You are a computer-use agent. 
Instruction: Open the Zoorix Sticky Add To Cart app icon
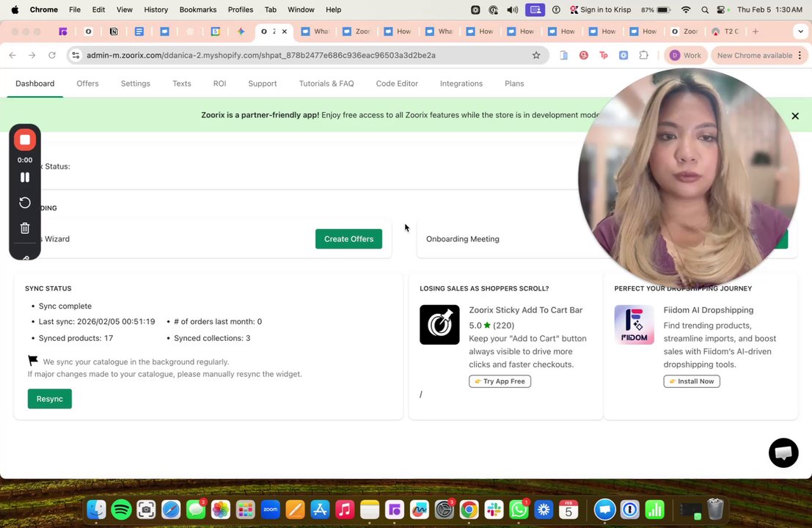tap(439, 325)
